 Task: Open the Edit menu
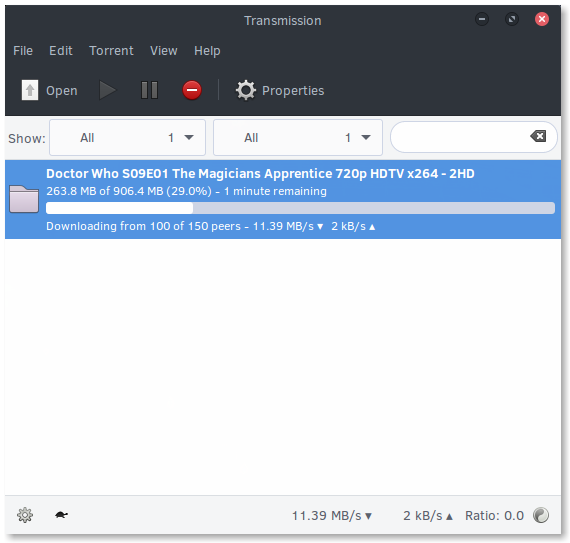pyautogui.click(x=61, y=51)
